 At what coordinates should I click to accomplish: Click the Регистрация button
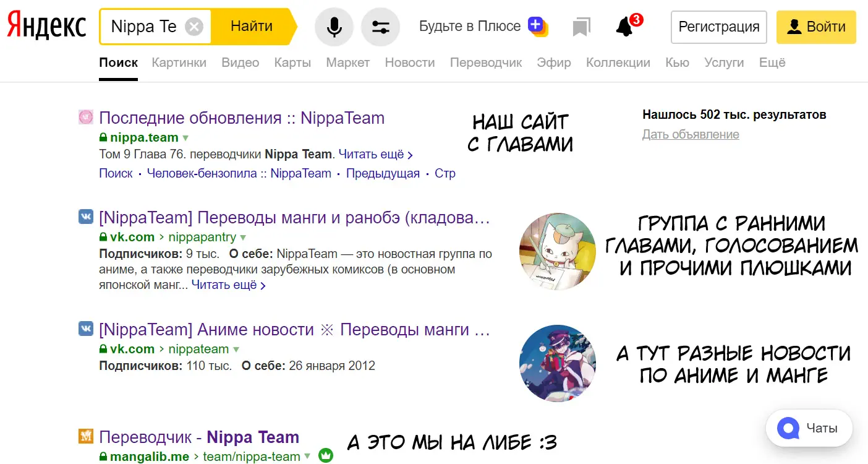tap(718, 27)
